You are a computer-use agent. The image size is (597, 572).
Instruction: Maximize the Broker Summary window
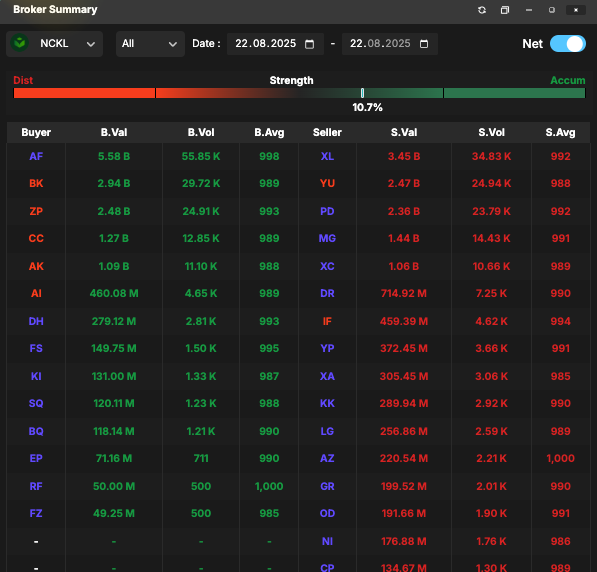tap(552, 10)
